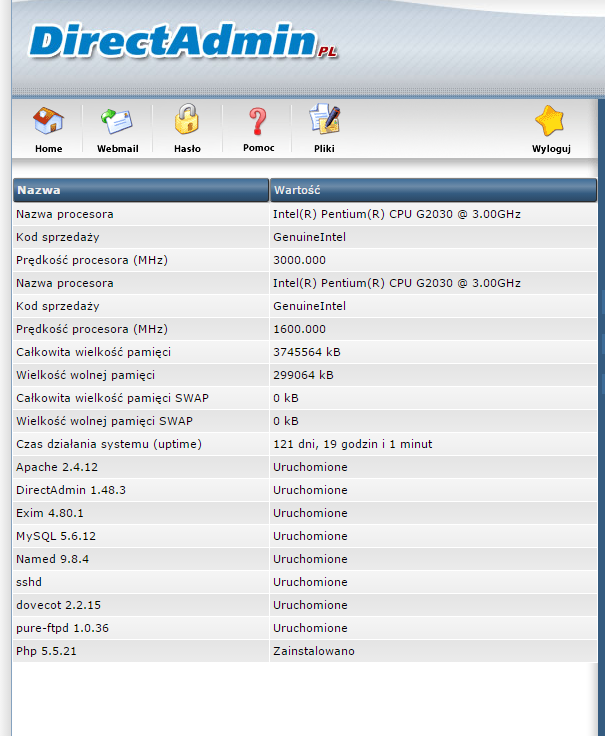The image size is (605, 736).
Task: Open Pliki file manager icon
Action: 324,119
